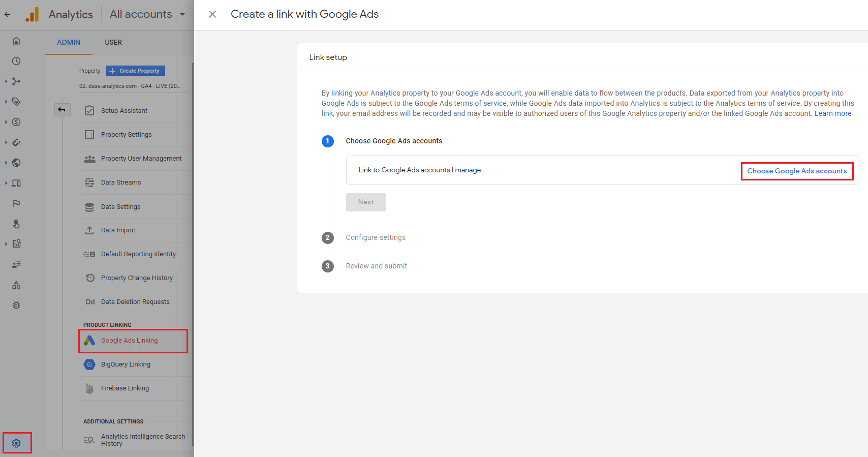The image size is (868, 457).
Task: Expand the Tech devices sidebar arrow
Action: click(x=6, y=183)
